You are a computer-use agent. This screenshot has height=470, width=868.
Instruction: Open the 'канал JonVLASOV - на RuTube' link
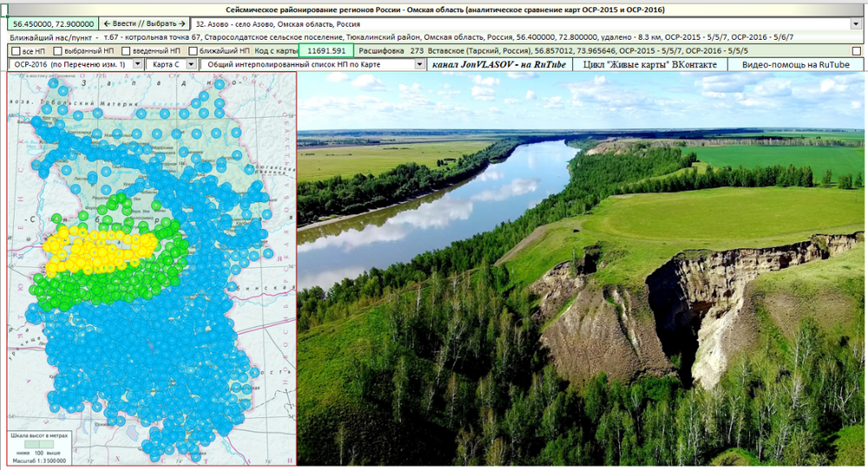pyautogui.click(x=499, y=64)
